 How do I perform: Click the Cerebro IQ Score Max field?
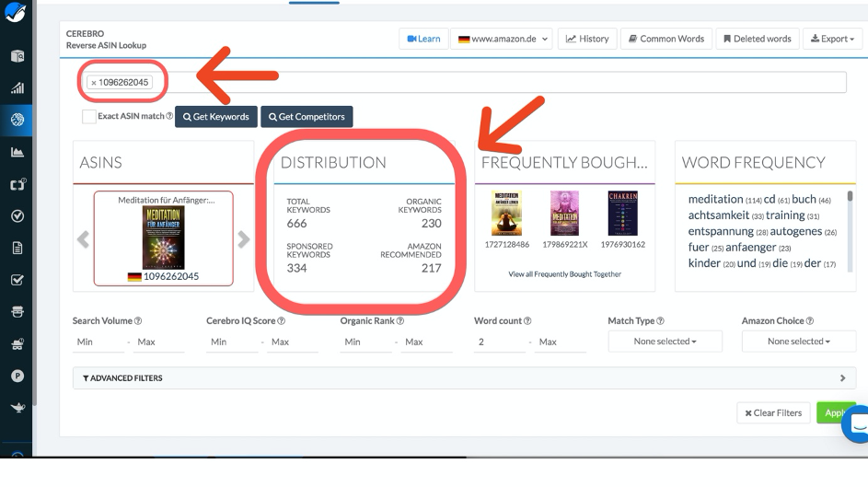point(293,342)
